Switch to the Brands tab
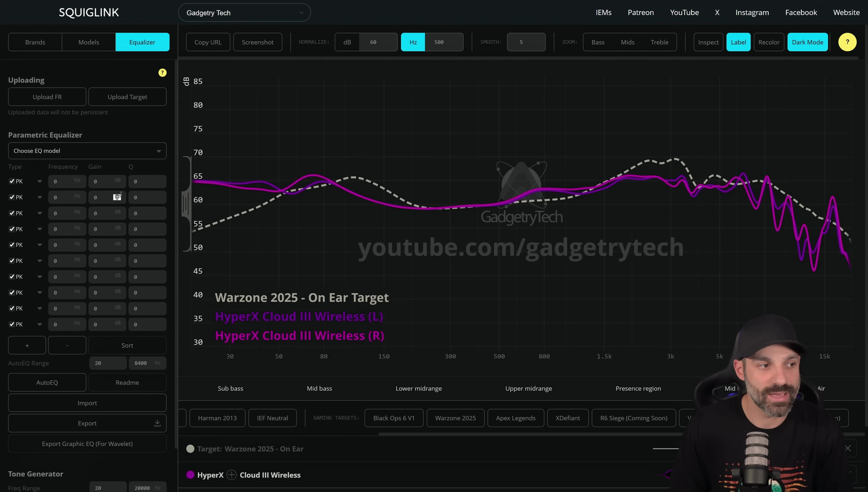This screenshot has height=492, width=868. tap(35, 42)
